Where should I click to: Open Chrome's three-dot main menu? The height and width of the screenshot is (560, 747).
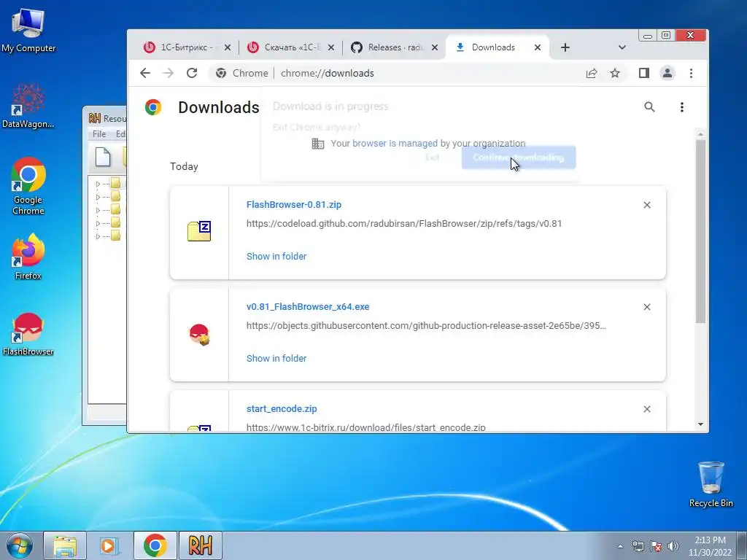click(x=691, y=73)
